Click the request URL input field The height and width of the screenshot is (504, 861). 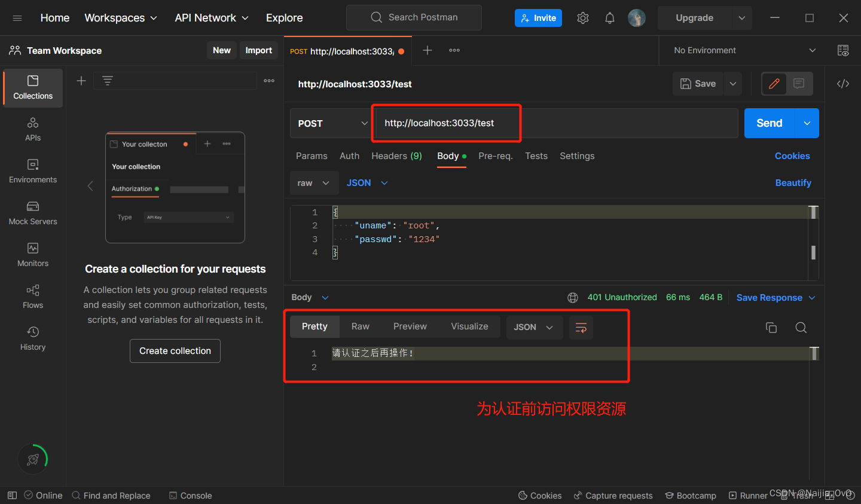pyautogui.click(x=556, y=123)
